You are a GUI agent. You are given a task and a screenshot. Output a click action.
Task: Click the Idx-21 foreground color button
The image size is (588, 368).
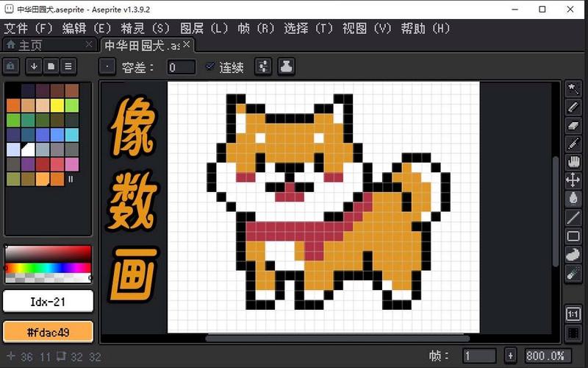point(48,301)
